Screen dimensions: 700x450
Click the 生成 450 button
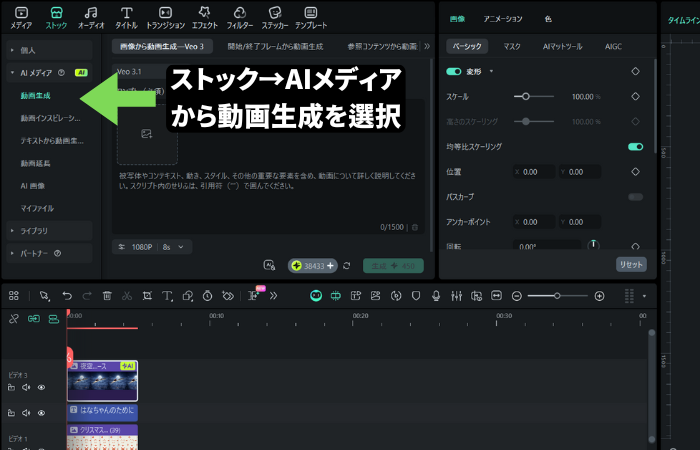point(393,266)
